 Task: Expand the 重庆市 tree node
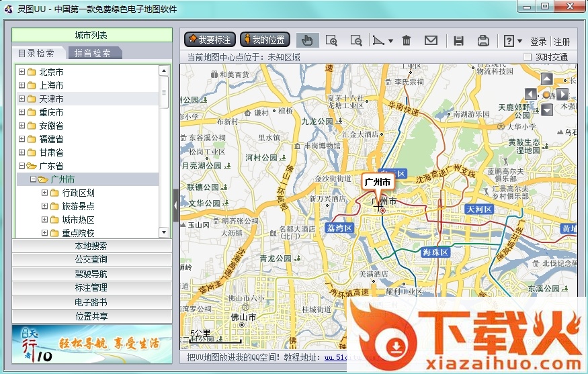22,112
